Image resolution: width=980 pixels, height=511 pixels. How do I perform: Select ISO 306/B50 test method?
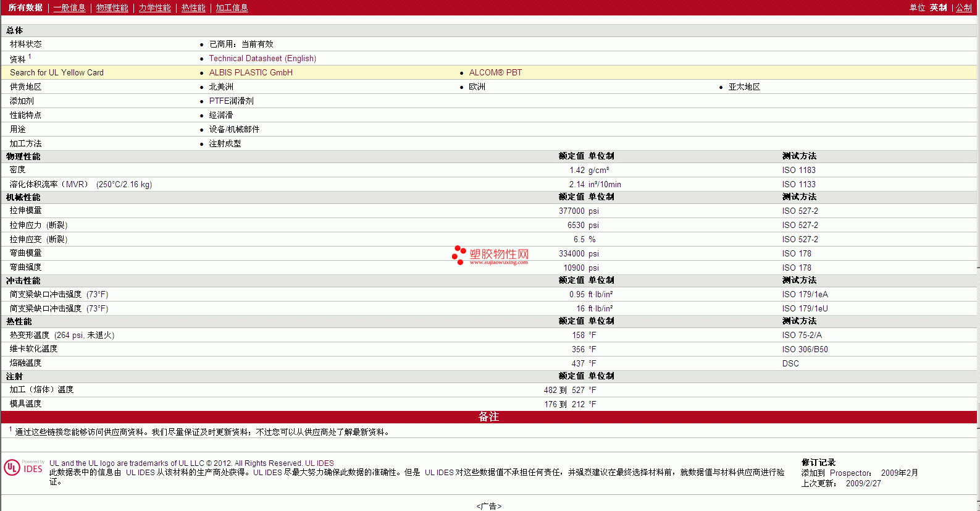point(805,349)
